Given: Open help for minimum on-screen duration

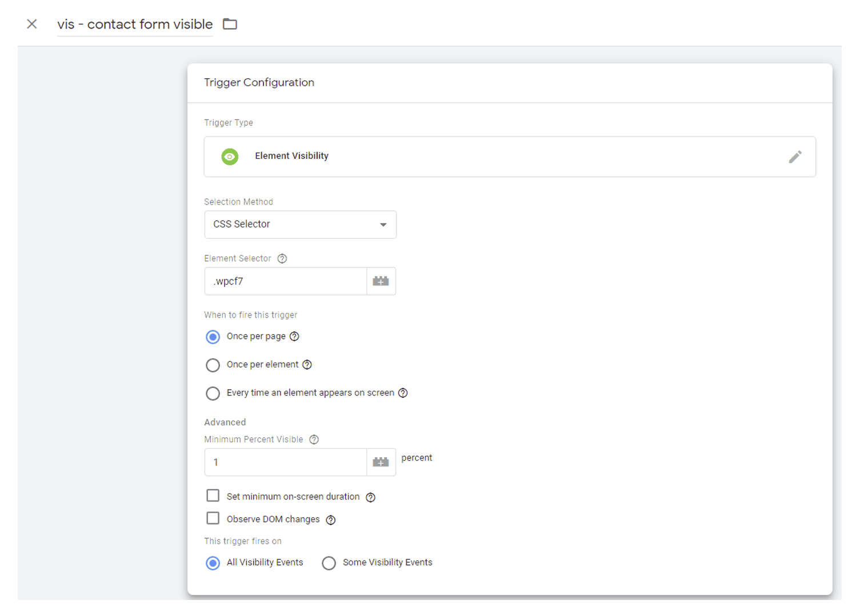Looking at the screenshot, I should click(x=370, y=497).
